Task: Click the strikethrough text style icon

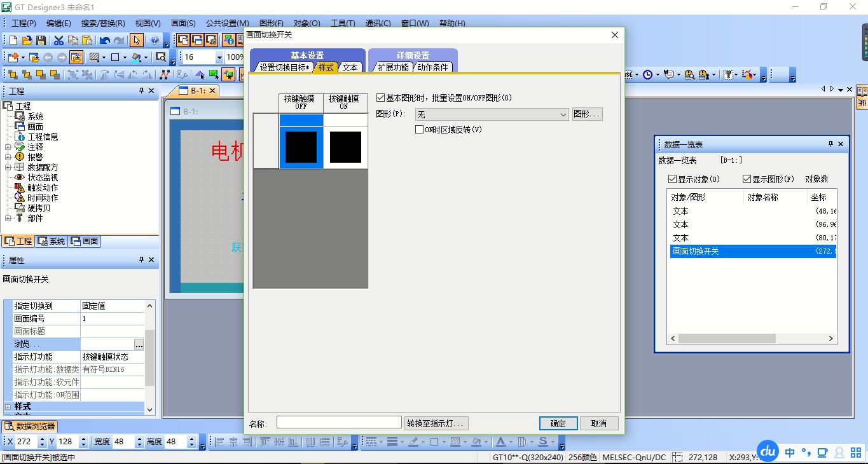Action: point(543,442)
